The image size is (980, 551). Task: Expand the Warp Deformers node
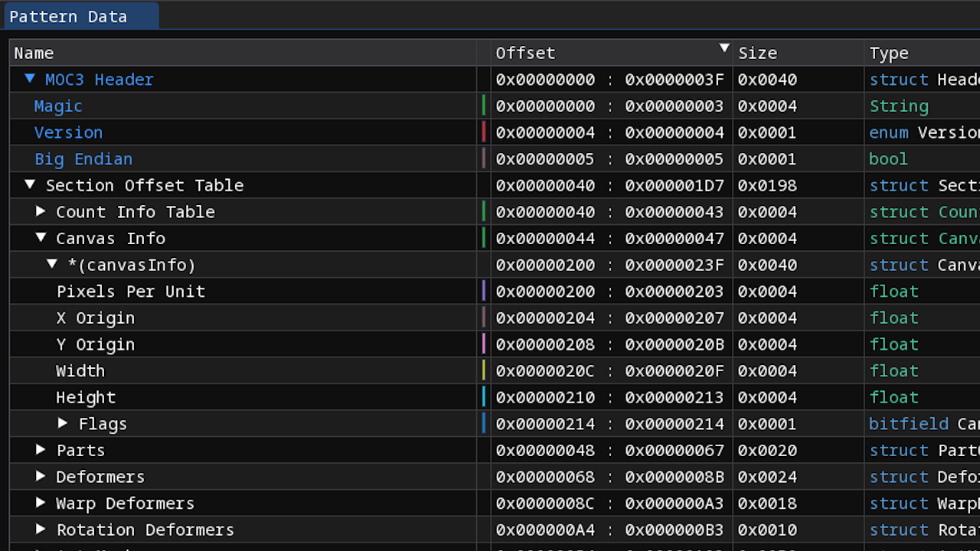click(41, 503)
